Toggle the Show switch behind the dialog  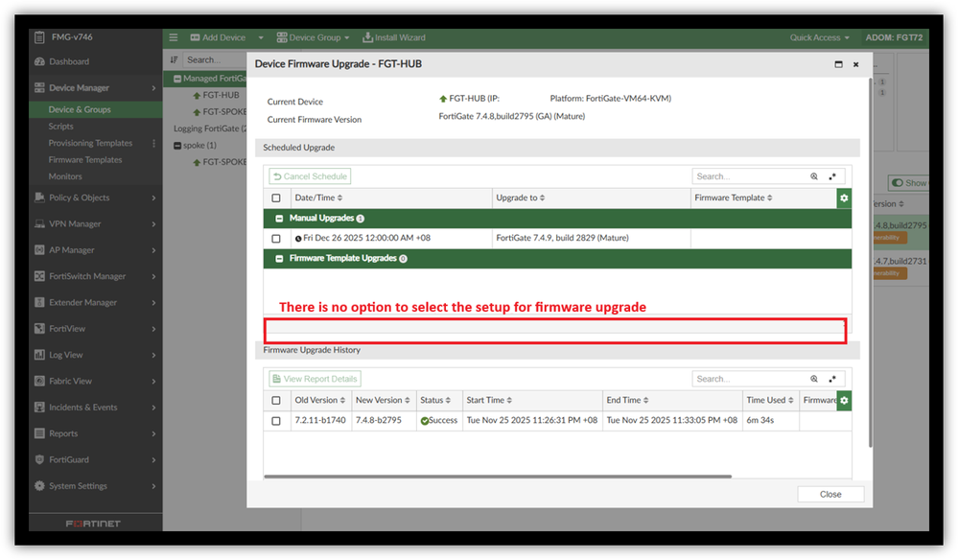pos(898,182)
